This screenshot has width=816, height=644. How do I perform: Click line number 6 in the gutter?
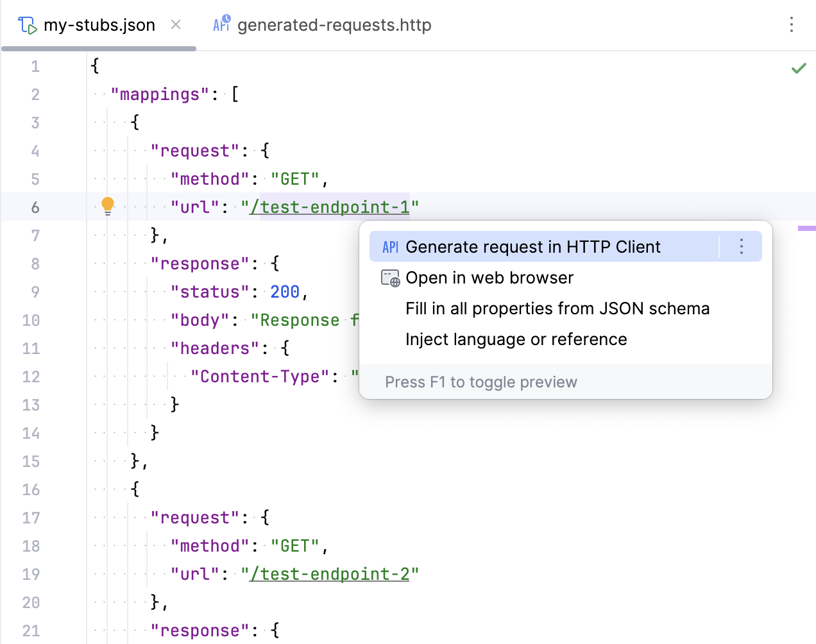(35, 207)
